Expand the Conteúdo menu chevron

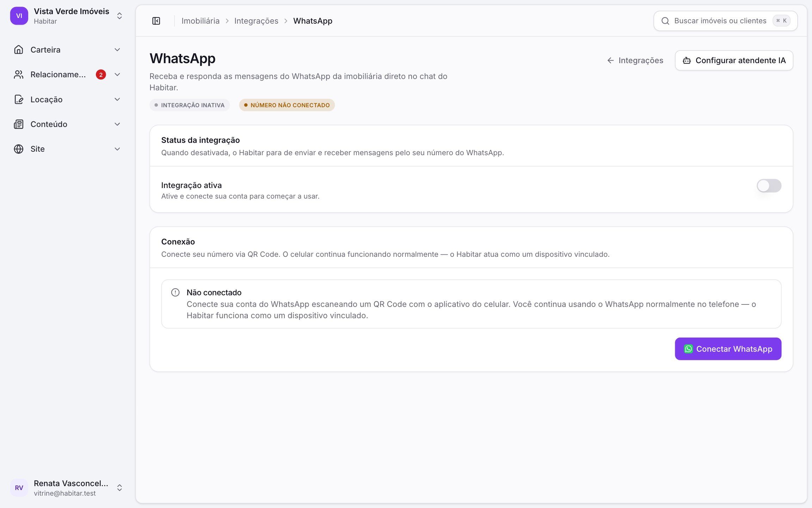117,124
